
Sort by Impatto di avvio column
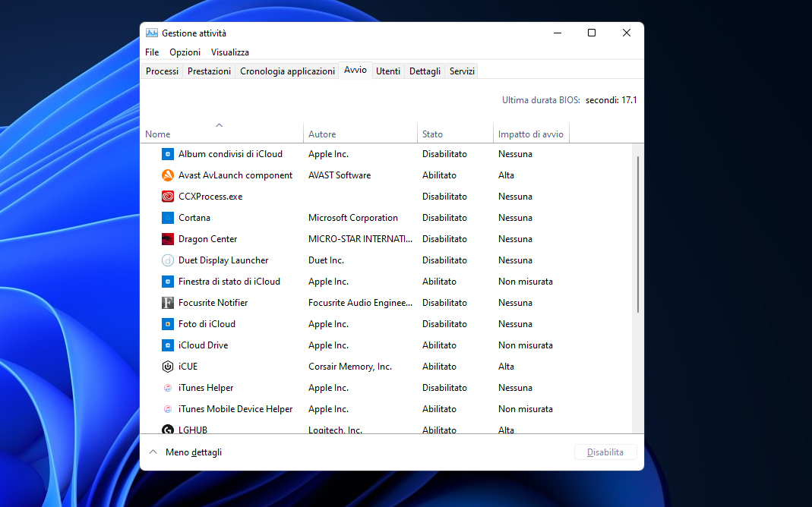(x=530, y=134)
